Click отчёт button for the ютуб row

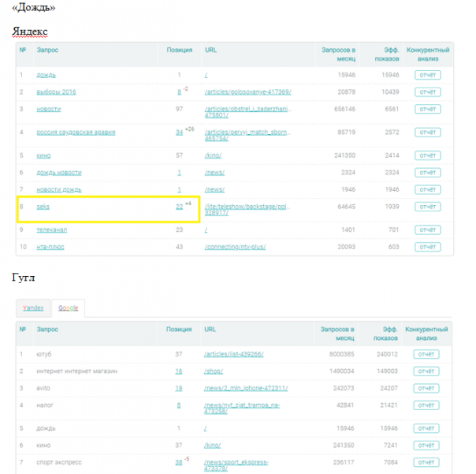point(426,354)
